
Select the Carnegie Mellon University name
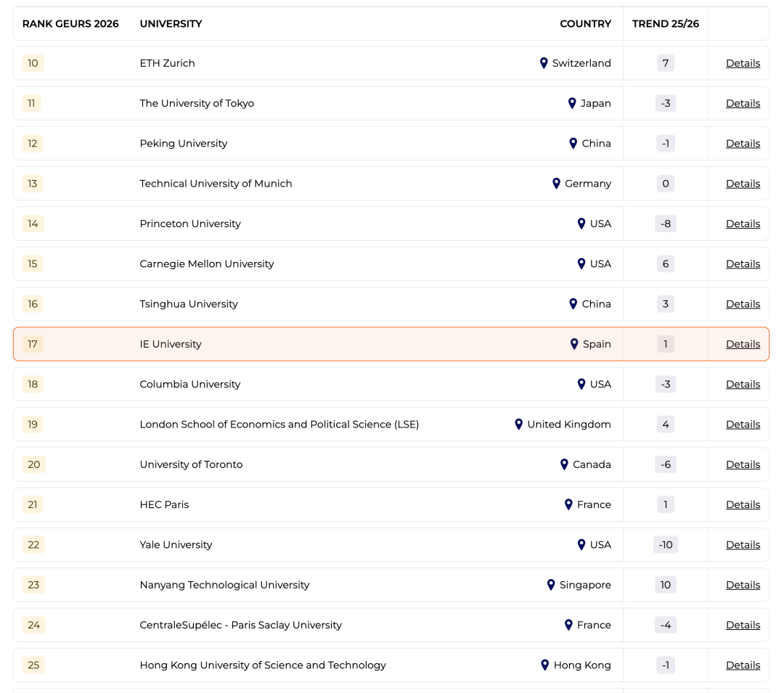tap(207, 264)
